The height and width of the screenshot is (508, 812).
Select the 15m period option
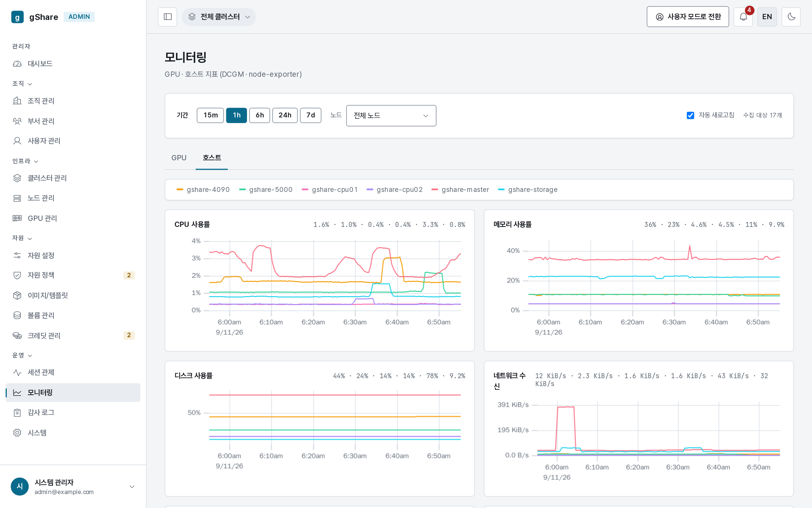coord(211,115)
